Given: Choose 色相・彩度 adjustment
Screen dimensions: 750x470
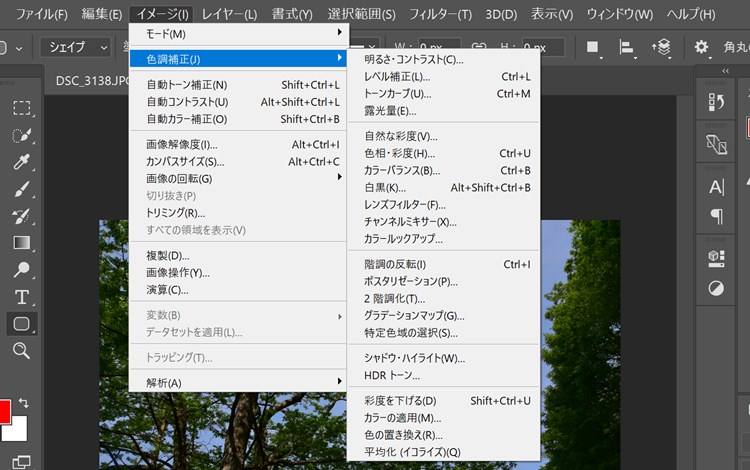Looking at the screenshot, I should pyautogui.click(x=445, y=154).
